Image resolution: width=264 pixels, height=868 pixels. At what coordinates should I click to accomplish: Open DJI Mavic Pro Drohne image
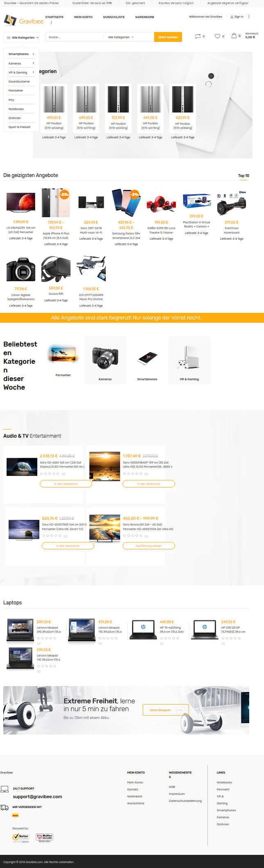coord(91,269)
